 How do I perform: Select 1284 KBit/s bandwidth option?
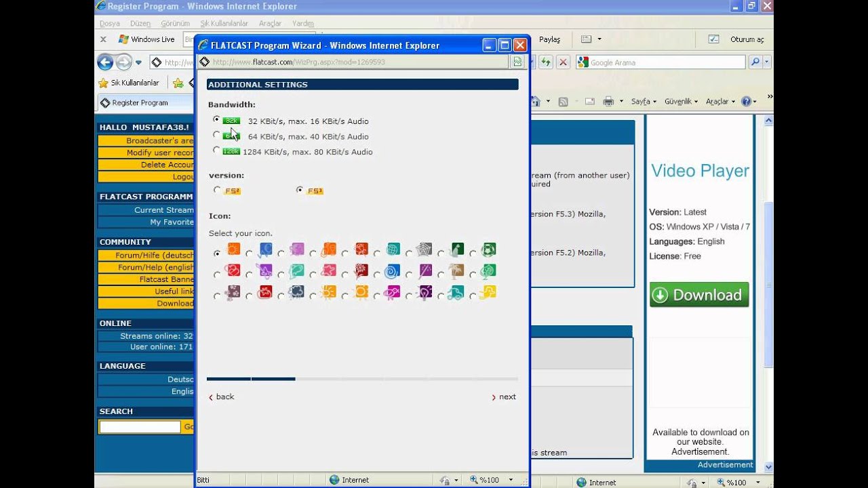216,150
